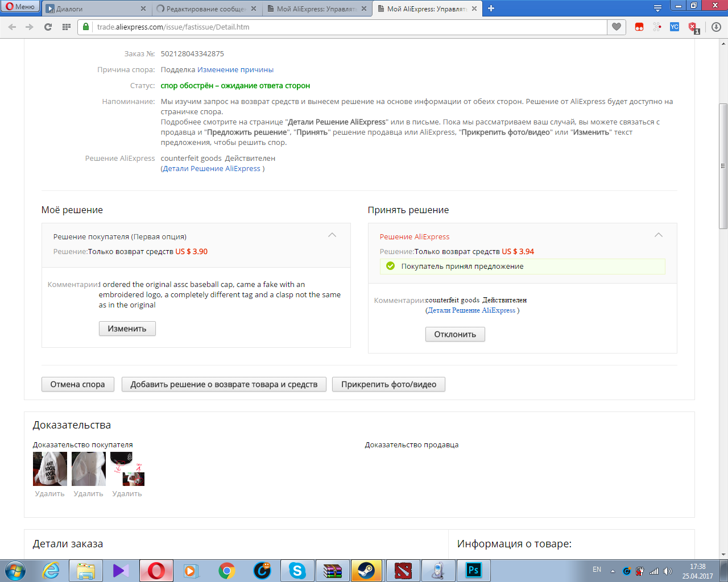Collapse the Решение покупателя panel
Image resolution: width=728 pixels, height=582 pixels.
(332, 235)
